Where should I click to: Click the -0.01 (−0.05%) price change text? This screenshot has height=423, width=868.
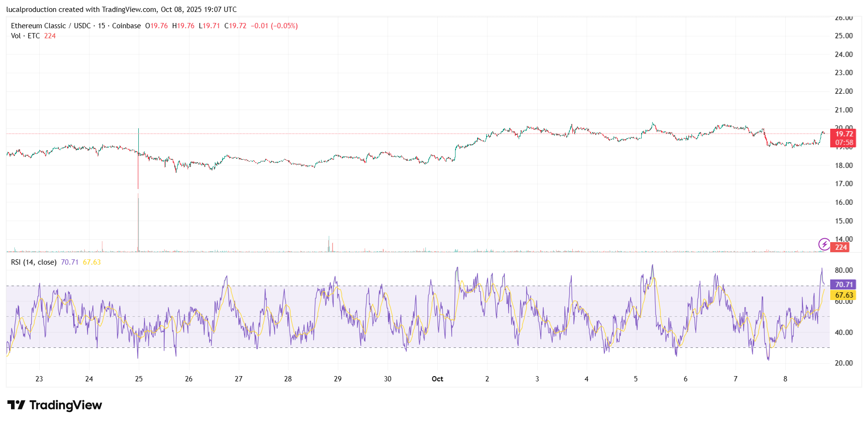[x=274, y=26]
